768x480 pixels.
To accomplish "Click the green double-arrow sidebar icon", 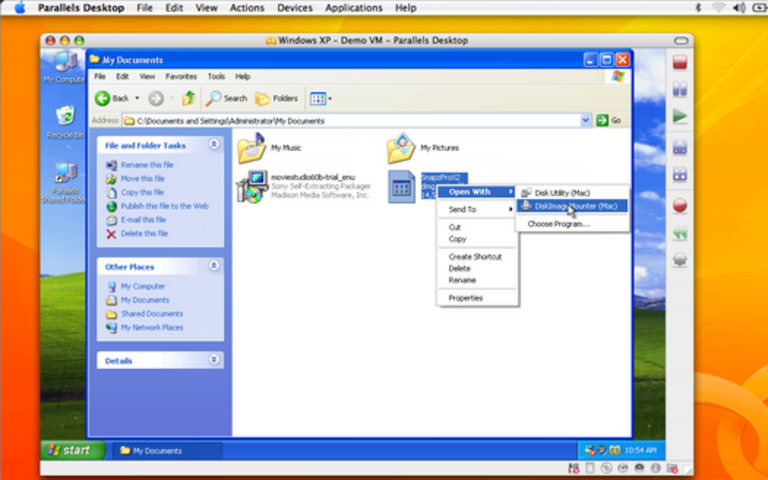I will click(680, 233).
